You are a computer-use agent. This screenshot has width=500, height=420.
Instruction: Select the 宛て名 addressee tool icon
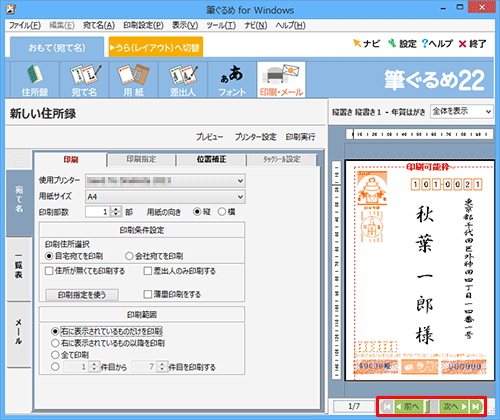84,80
